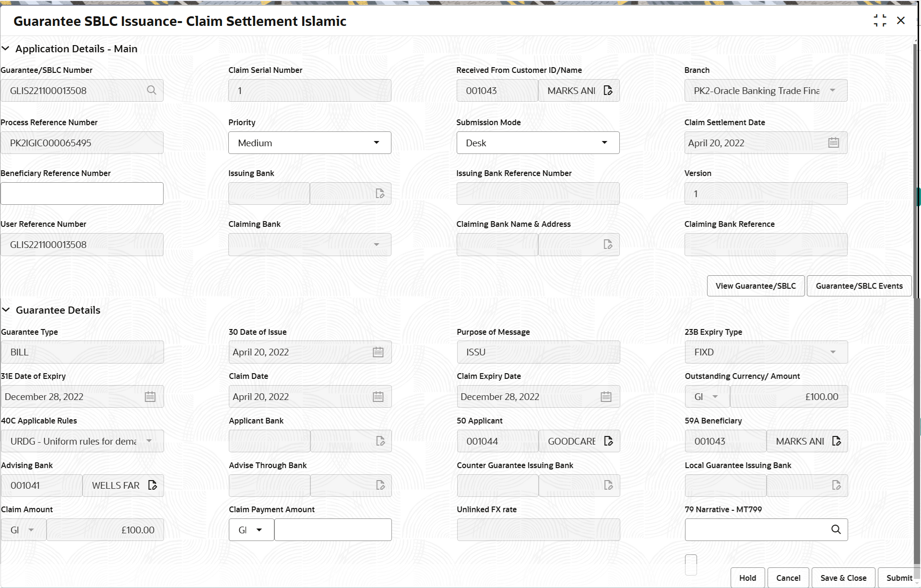Click search icon in 79 Narrative - MT799 field

(836, 529)
